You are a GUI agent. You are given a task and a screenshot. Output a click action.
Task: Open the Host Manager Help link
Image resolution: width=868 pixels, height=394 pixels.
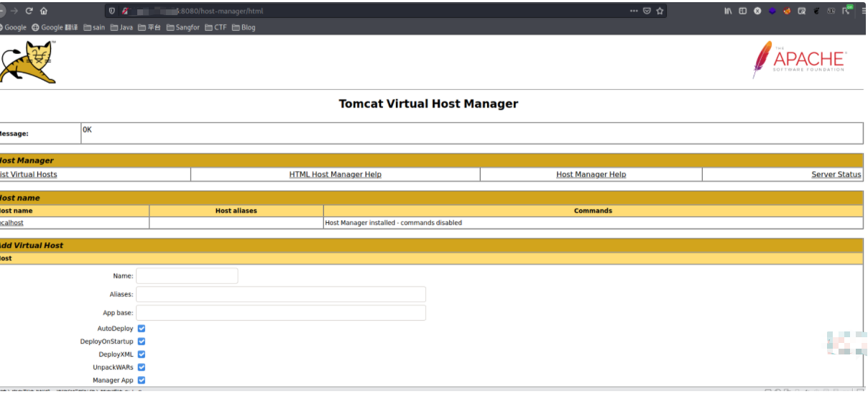click(591, 175)
